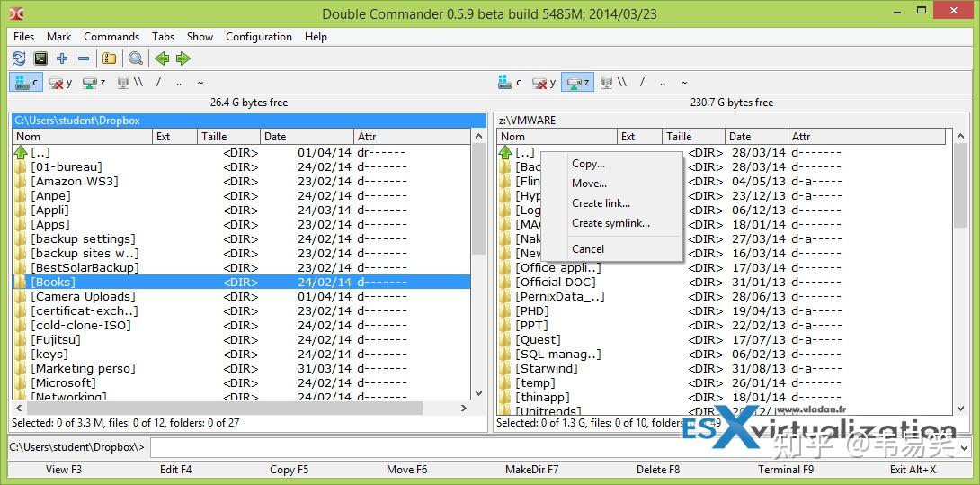Image resolution: width=980 pixels, height=485 pixels.
Task: Select the [Amazon WS3] folder
Action: pyautogui.click(x=241, y=182)
